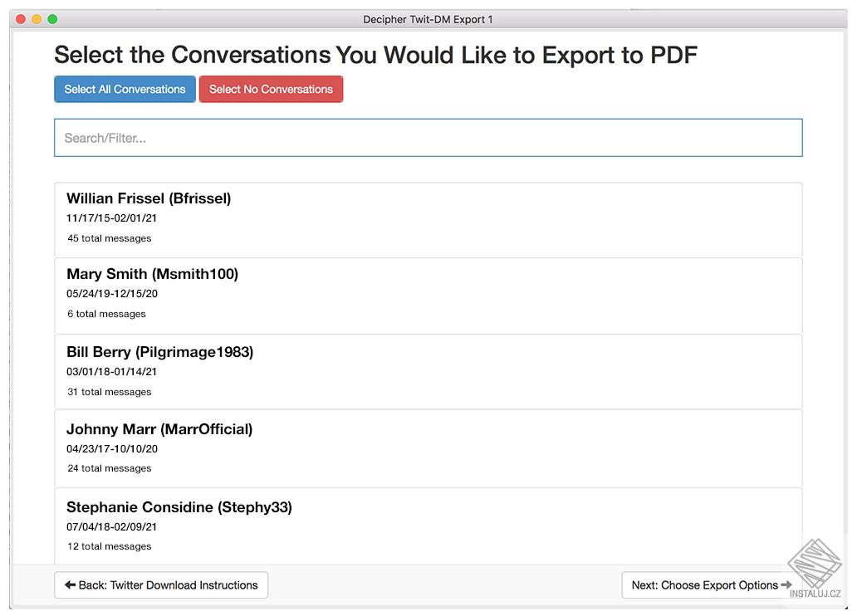
Task: Click Select No Conversations
Action: coord(271,89)
